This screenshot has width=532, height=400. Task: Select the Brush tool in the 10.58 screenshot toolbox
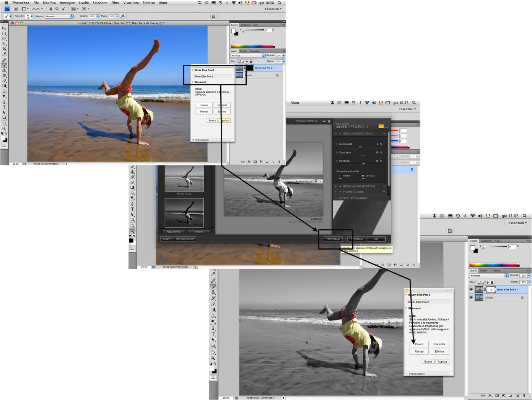(4, 65)
